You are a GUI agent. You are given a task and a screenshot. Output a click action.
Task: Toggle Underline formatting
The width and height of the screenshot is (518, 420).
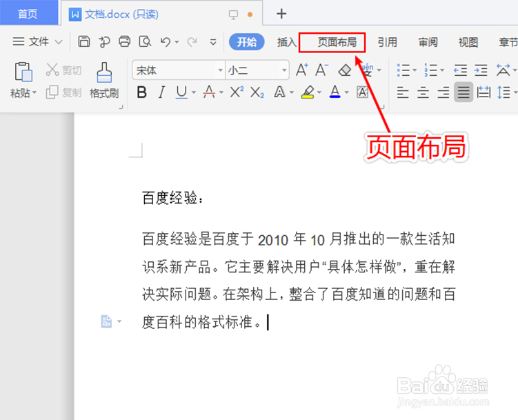click(181, 92)
